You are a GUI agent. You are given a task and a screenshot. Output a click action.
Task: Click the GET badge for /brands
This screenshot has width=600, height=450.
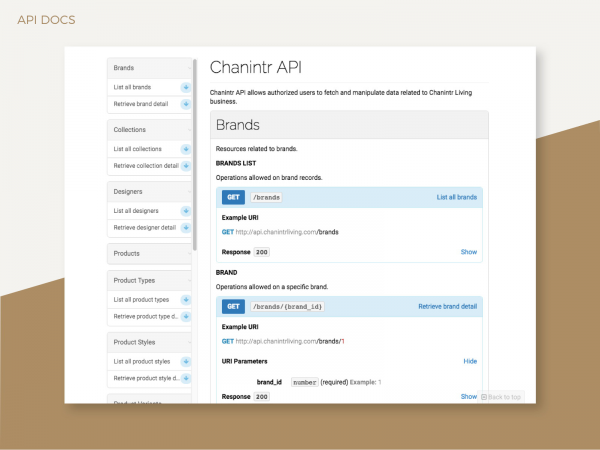click(233, 197)
